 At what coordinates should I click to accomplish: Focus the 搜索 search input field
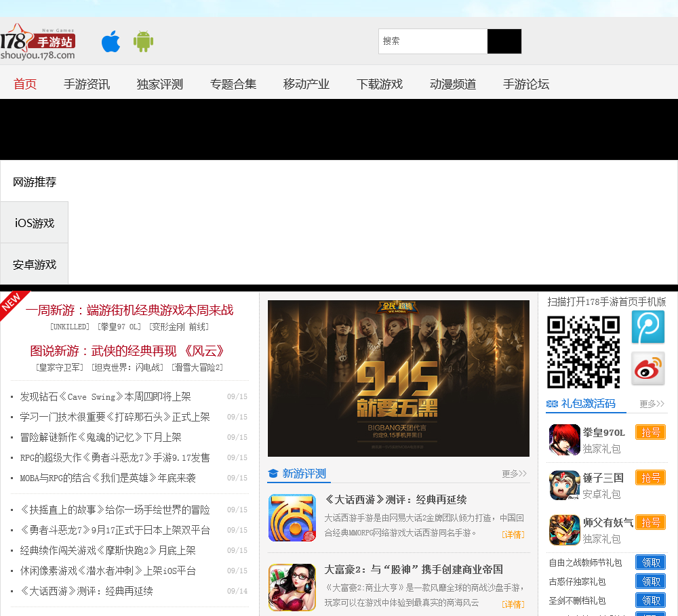point(433,41)
